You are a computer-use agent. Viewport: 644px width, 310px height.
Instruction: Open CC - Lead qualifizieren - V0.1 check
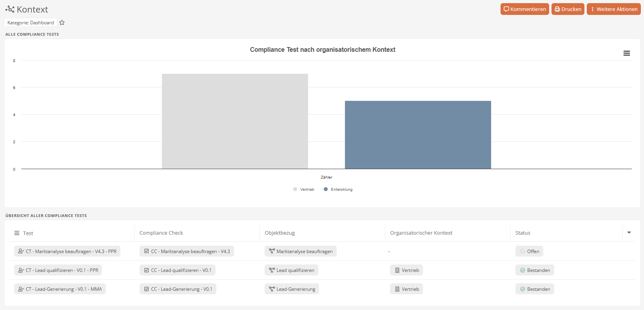click(178, 270)
